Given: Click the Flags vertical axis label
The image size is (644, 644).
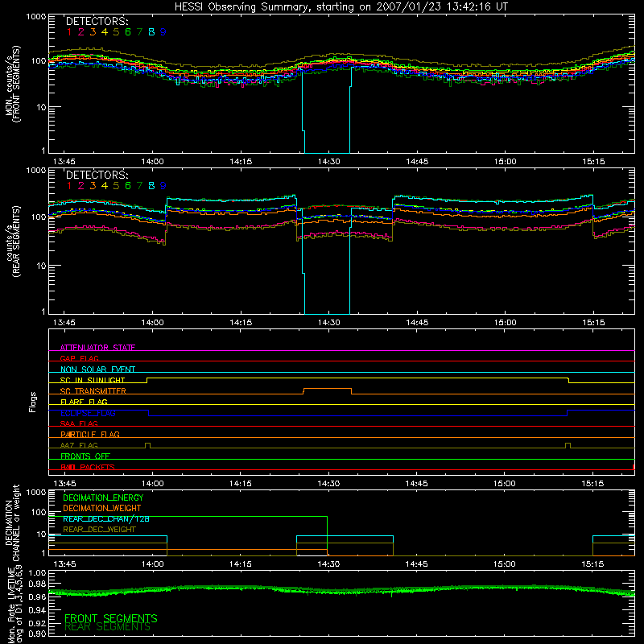Looking at the screenshot, I should [x=33, y=402].
